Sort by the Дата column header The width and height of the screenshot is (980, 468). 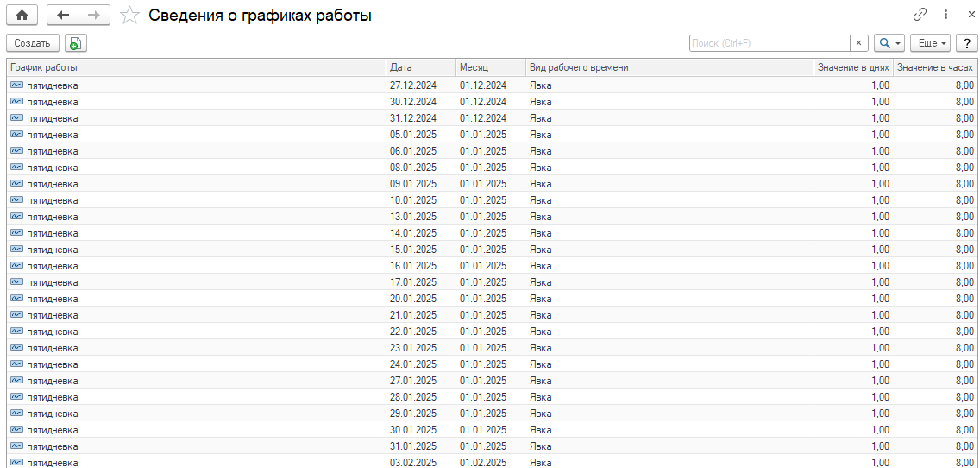(x=420, y=67)
